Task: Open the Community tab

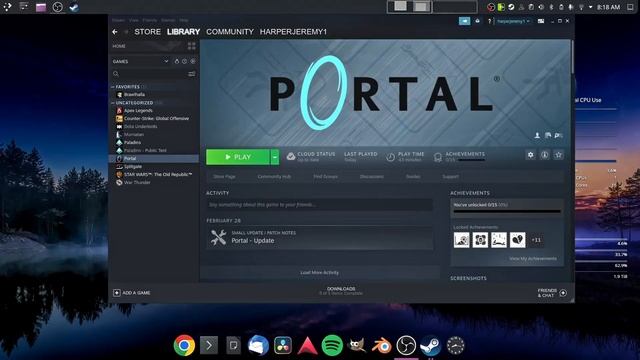Action: pyautogui.click(x=230, y=32)
